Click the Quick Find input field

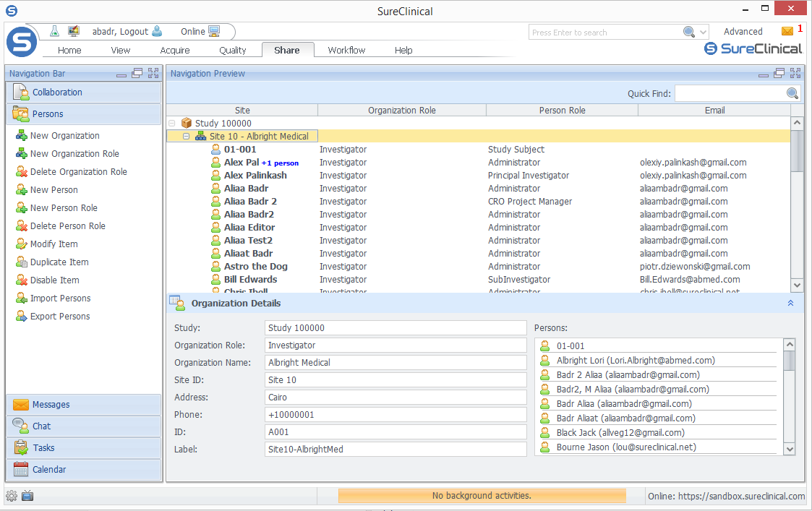click(x=730, y=93)
